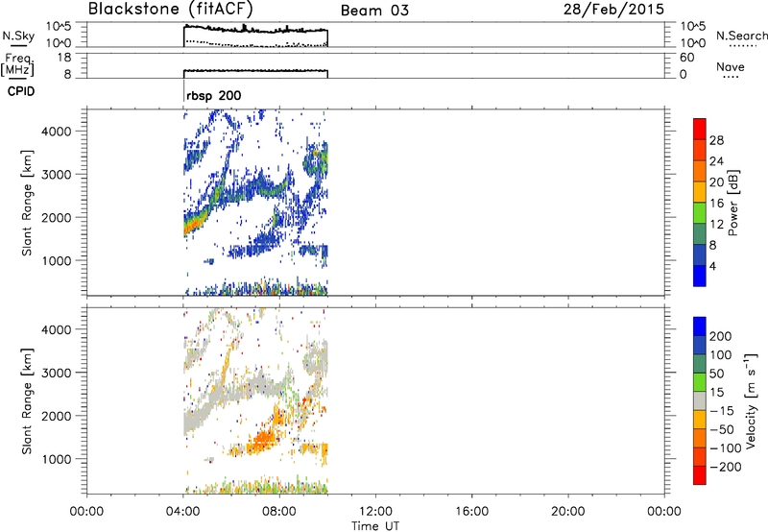The image size is (768, 532).
Task: Click the date '28/Feb/2015'
Action: (613, 9)
